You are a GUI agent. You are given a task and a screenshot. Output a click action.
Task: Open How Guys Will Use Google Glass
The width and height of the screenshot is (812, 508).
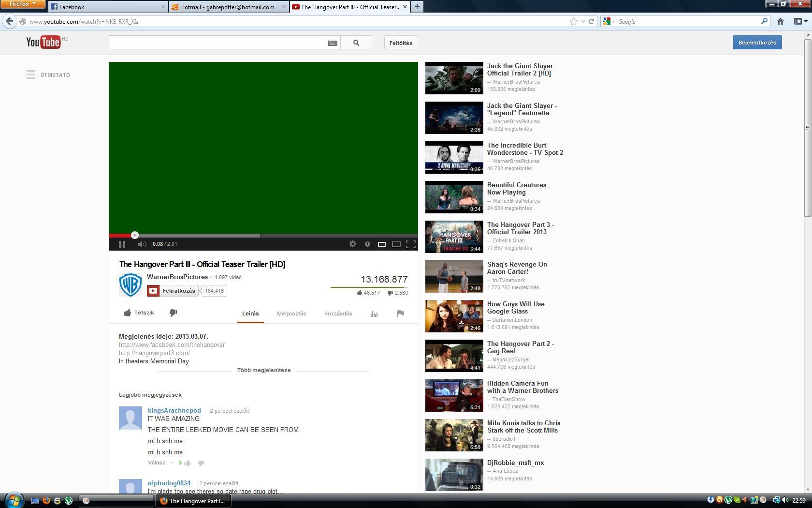516,308
